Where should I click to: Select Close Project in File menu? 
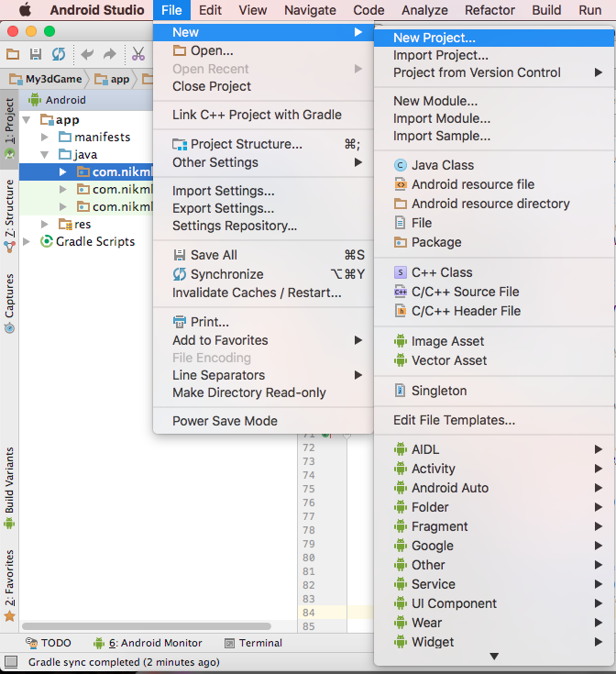pos(263,86)
